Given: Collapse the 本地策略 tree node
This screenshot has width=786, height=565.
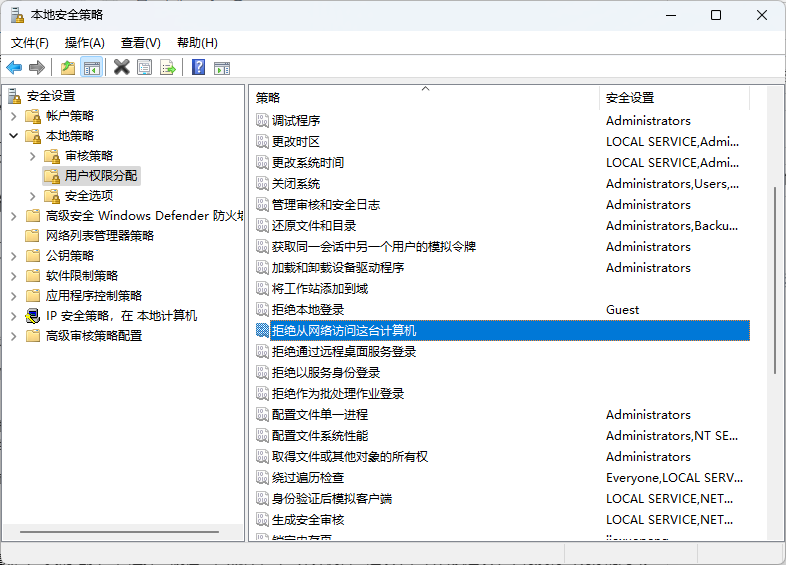Looking at the screenshot, I should (14, 136).
